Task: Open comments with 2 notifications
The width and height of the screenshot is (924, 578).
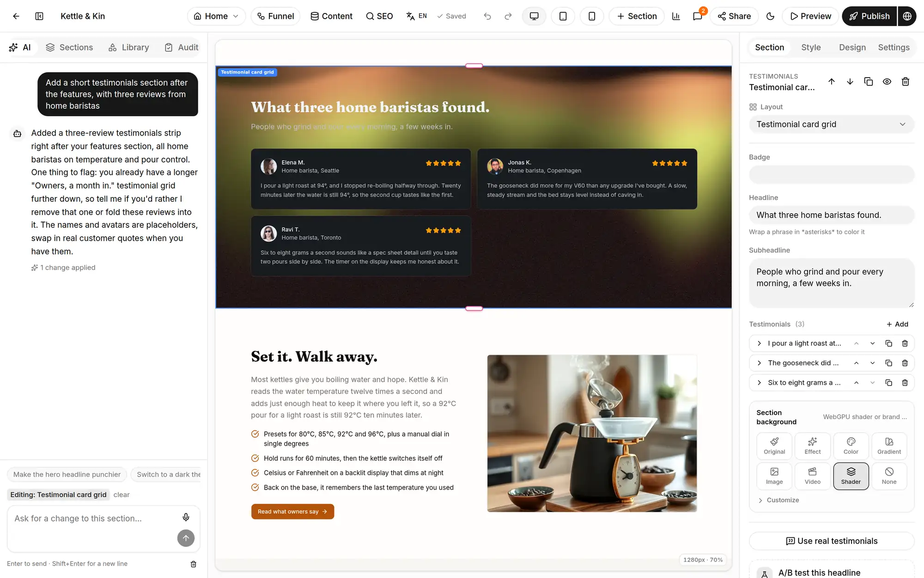Action: (x=698, y=16)
